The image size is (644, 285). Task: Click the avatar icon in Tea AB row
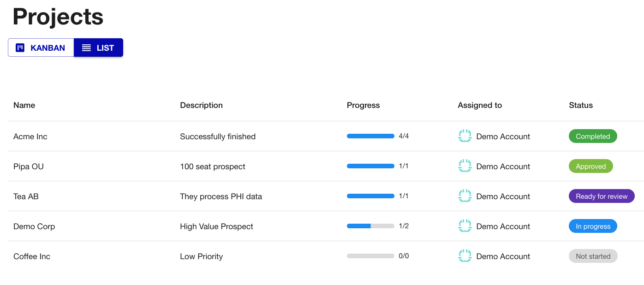point(465,196)
